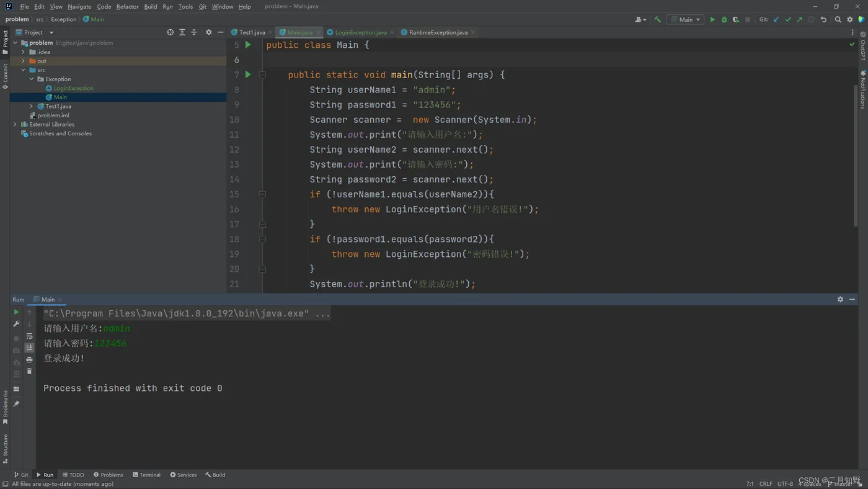Debug Main using the green bug icon

click(724, 19)
